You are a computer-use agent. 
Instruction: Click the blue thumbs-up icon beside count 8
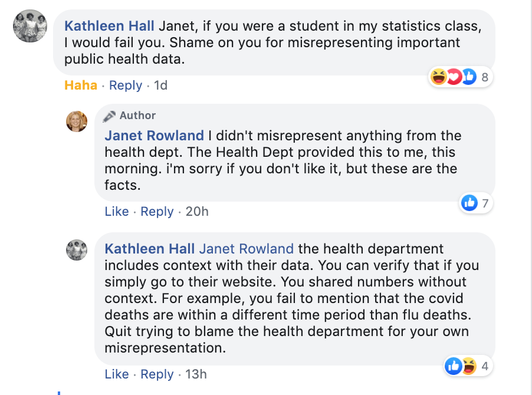coord(469,77)
